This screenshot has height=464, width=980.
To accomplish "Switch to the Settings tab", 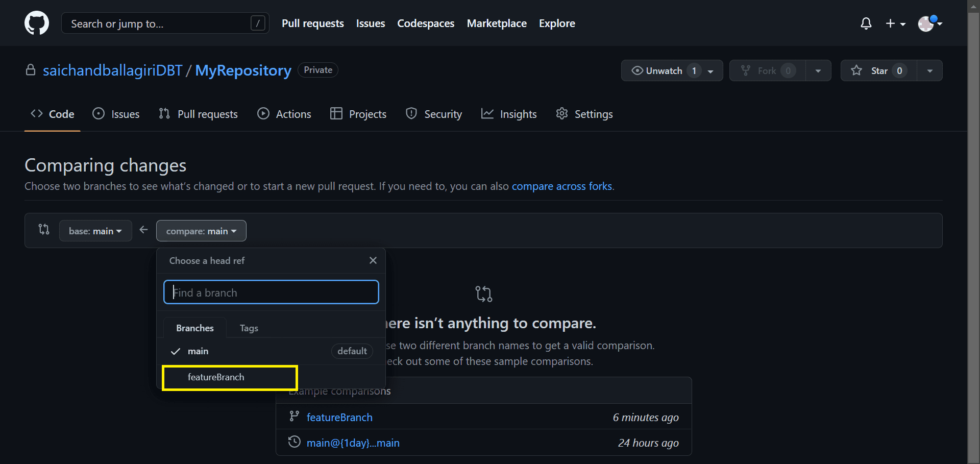I will coord(584,114).
